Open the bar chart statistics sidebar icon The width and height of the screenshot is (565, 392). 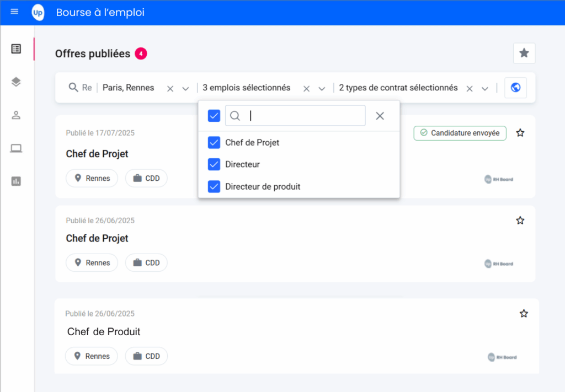tap(16, 181)
